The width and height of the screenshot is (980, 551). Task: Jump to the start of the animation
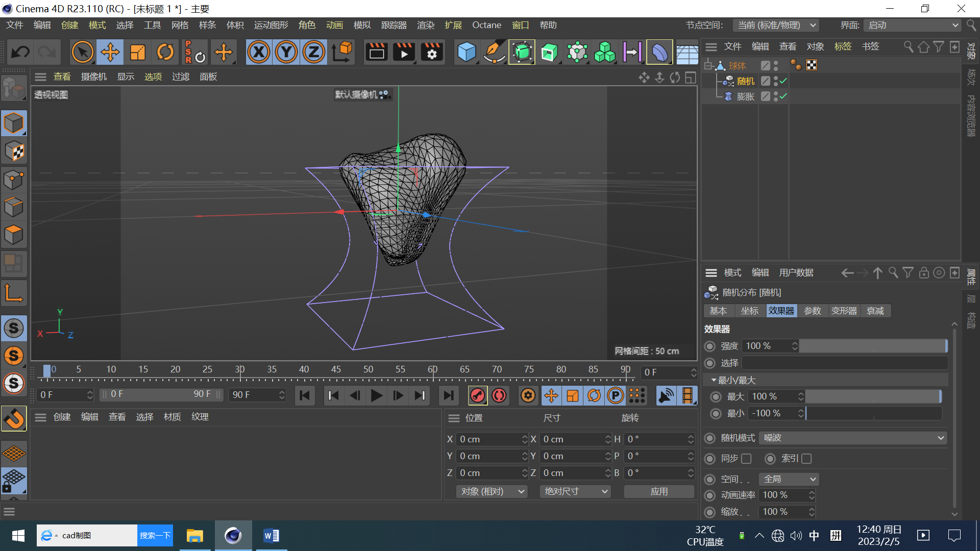click(x=305, y=395)
